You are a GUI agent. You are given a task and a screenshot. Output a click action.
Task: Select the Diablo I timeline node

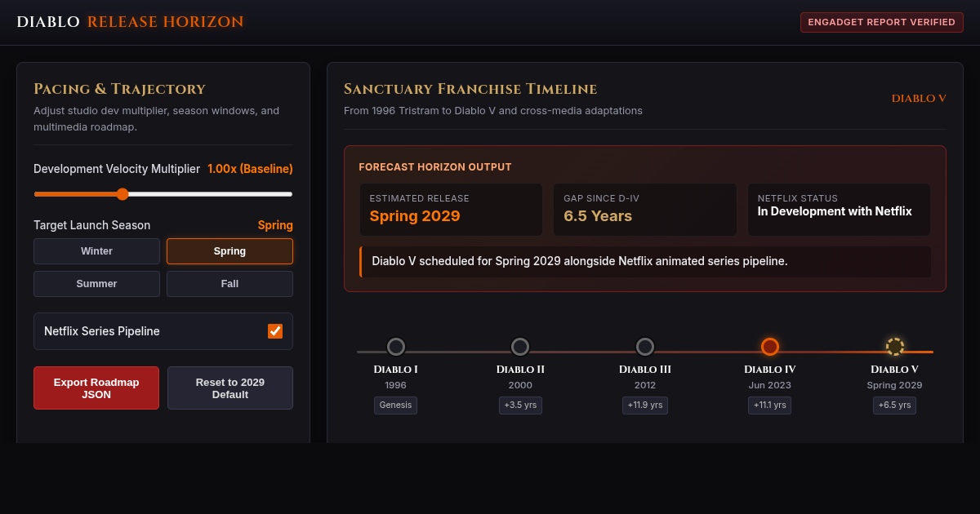point(396,347)
